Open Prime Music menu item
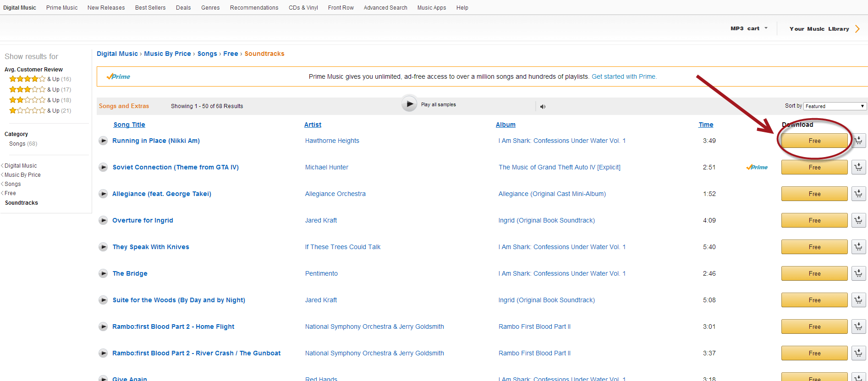 point(62,8)
